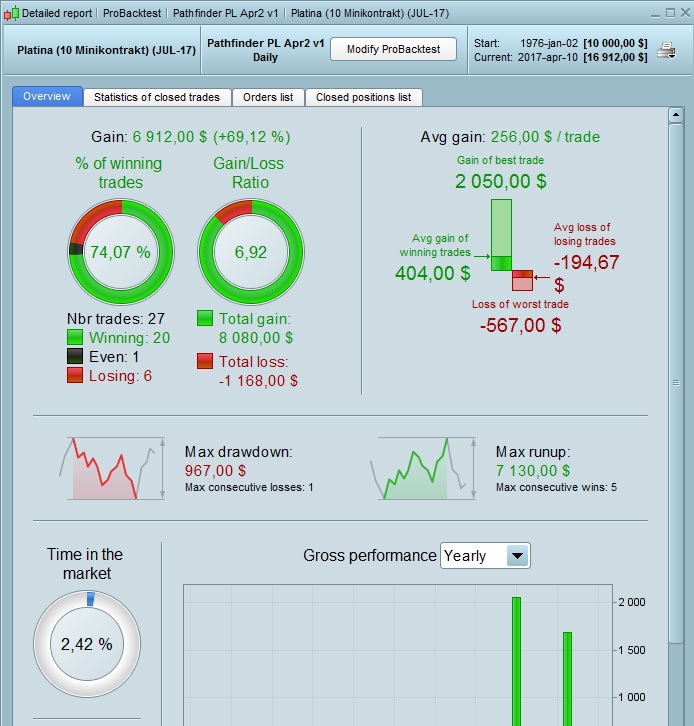Click the green Total gain legend square

click(x=205, y=318)
